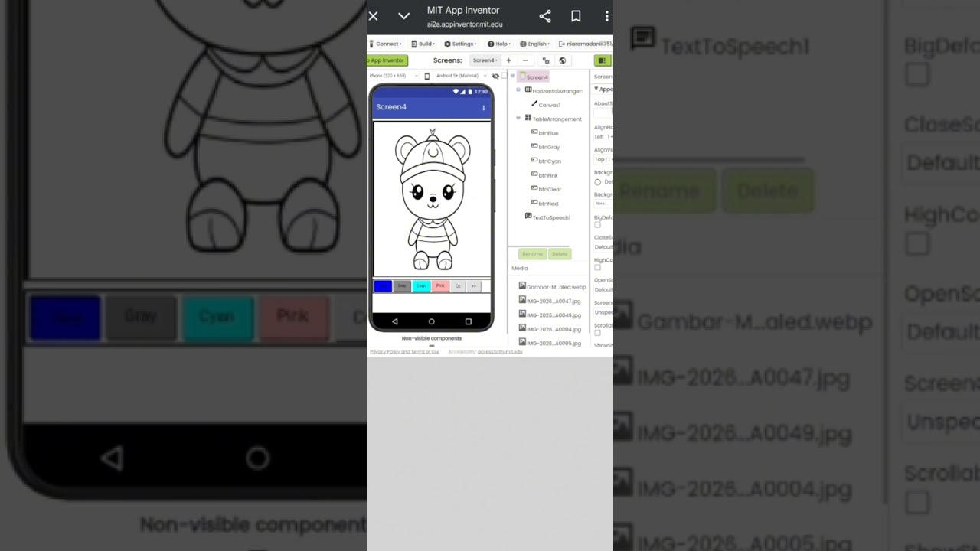
Task: Click the Rename component button
Action: [x=532, y=254]
